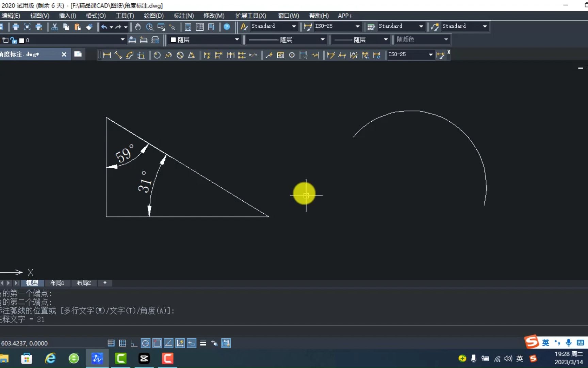This screenshot has width=588, height=368.
Task: Expand the layer selection dropdown
Action: pos(122,40)
